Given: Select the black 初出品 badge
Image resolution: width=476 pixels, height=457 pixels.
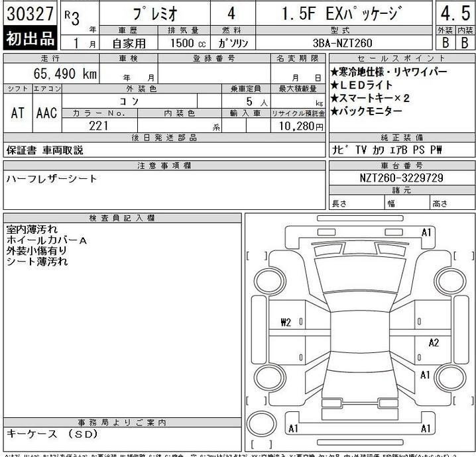Looking at the screenshot, I should pyautogui.click(x=30, y=38).
